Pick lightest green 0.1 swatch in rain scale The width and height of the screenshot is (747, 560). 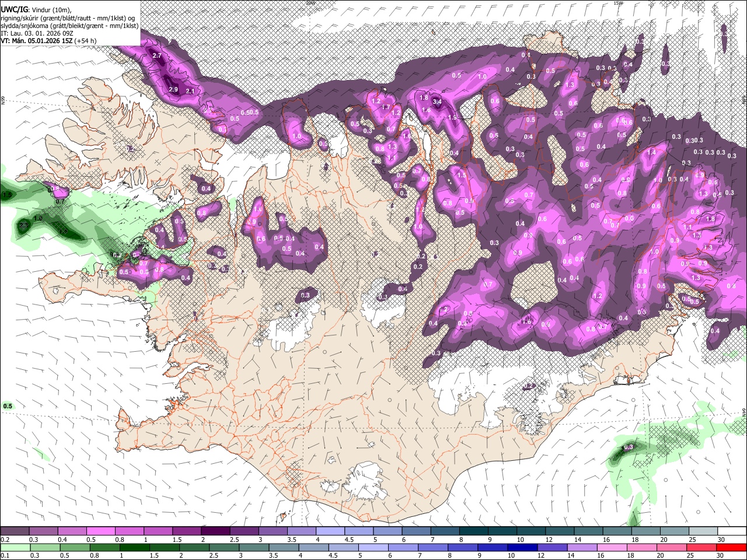tap(15, 547)
